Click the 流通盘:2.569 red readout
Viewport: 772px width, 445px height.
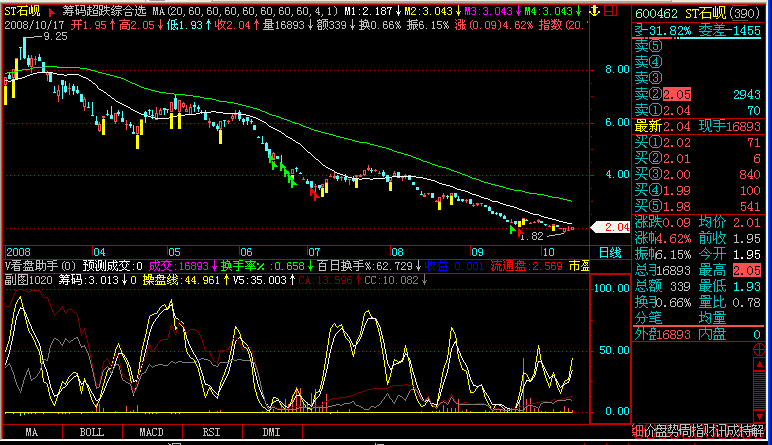pyautogui.click(x=526, y=266)
